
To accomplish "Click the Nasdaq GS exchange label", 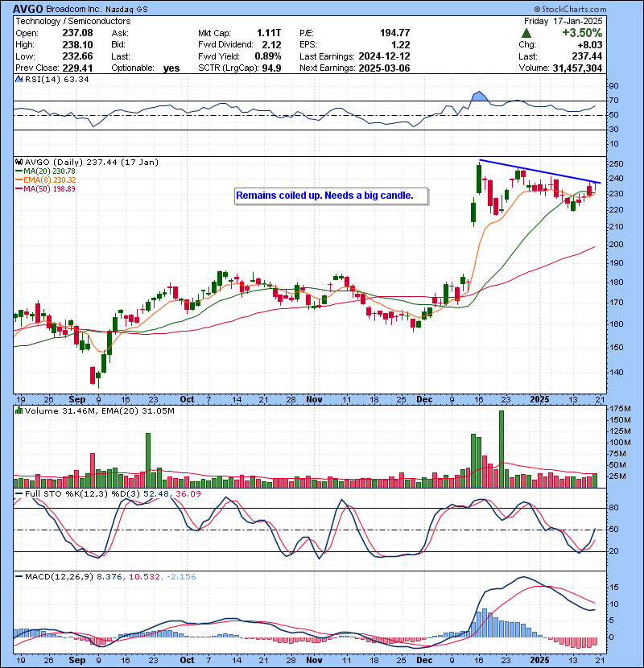I will point(126,10).
